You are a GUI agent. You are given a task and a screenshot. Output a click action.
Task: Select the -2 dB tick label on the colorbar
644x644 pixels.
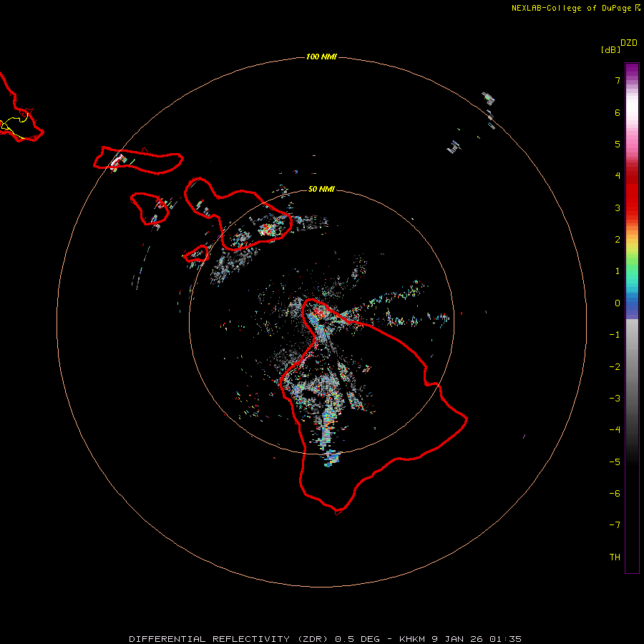[615, 367]
